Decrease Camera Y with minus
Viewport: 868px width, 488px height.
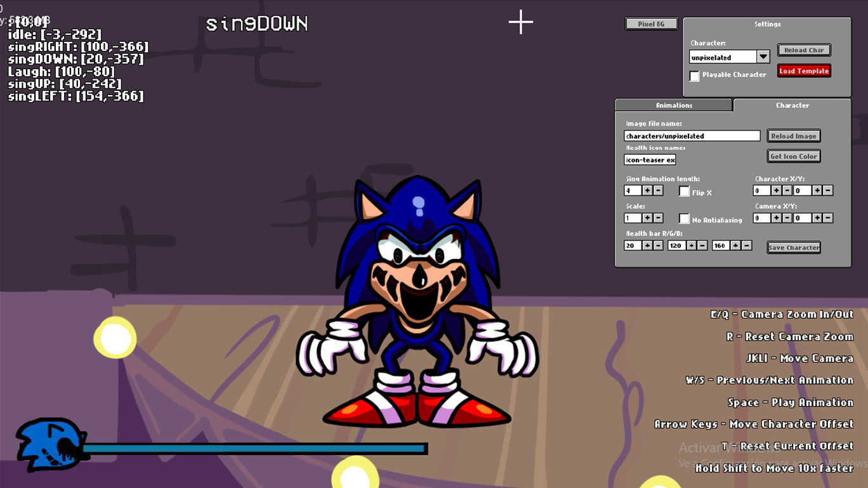point(828,218)
